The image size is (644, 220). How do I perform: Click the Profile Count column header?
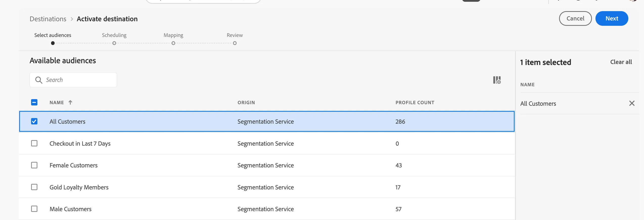click(x=415, y=102)
